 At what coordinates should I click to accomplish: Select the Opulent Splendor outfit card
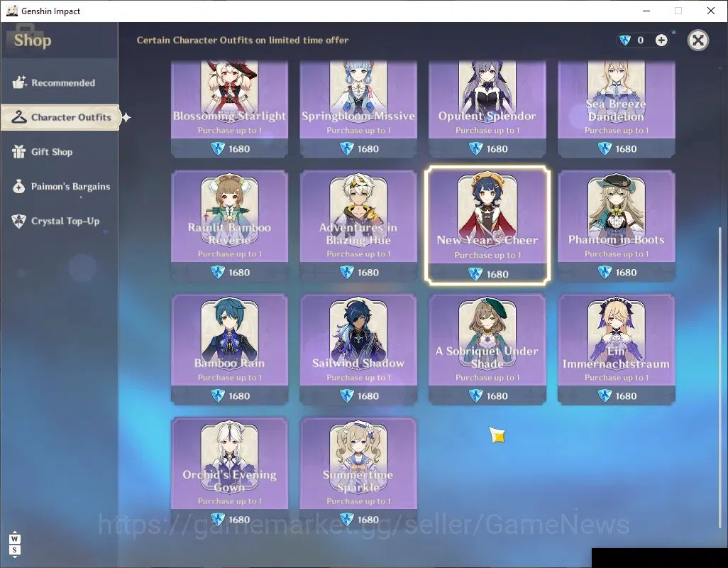[487, 109]
